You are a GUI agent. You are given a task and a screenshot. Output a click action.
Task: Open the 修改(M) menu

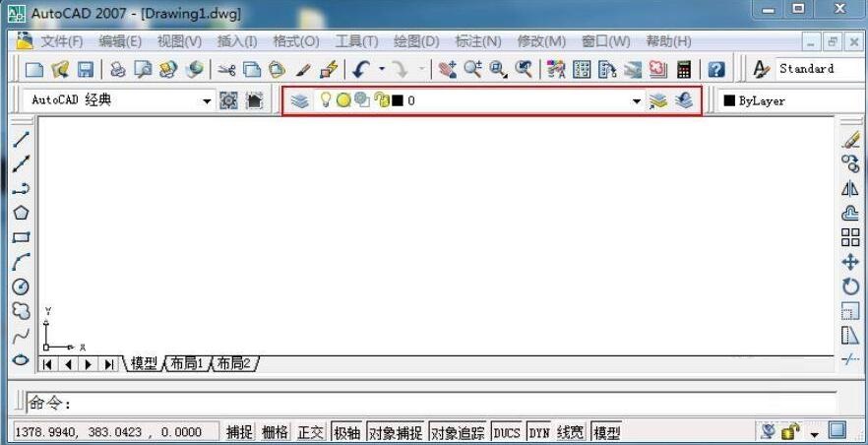[x=541, y=41]
